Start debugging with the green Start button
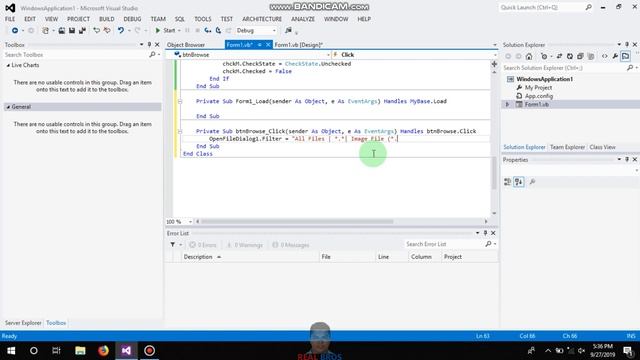Viewport: 640px width, 360px height. point(165,31)
